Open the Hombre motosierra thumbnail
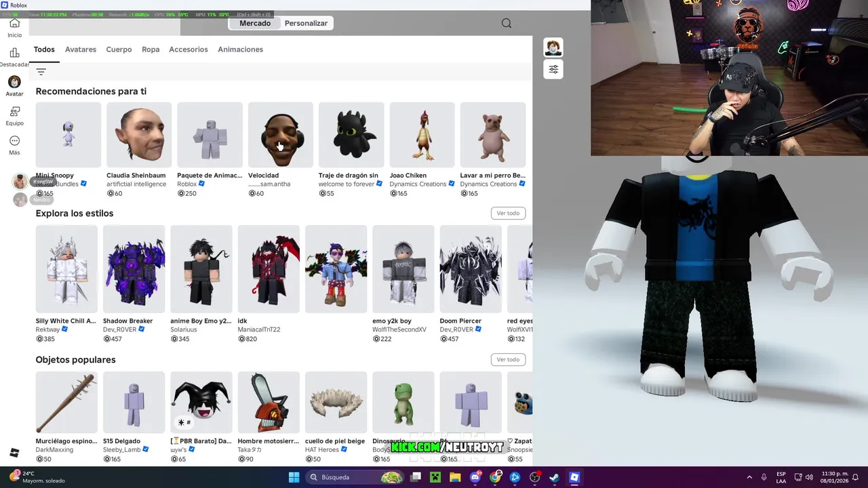868x488 pixels. (x=269, y=403)
